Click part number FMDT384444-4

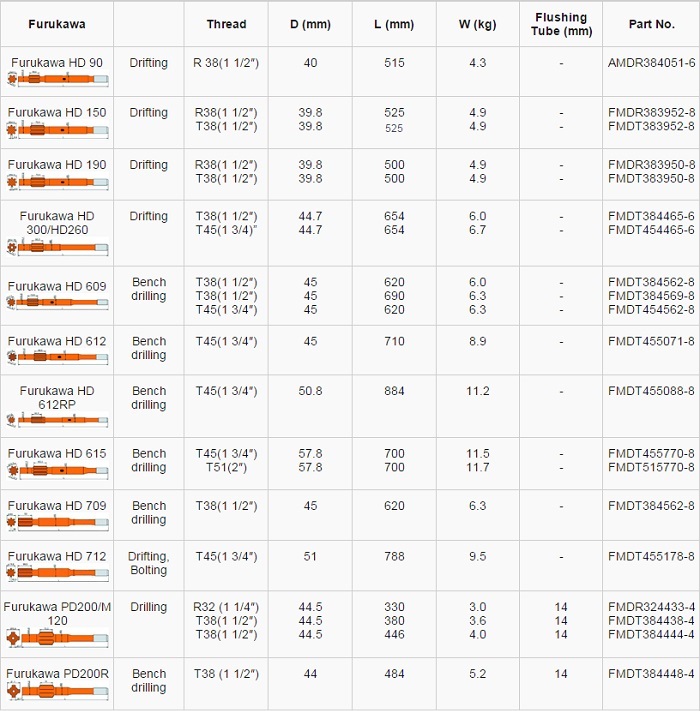(651, 634)
